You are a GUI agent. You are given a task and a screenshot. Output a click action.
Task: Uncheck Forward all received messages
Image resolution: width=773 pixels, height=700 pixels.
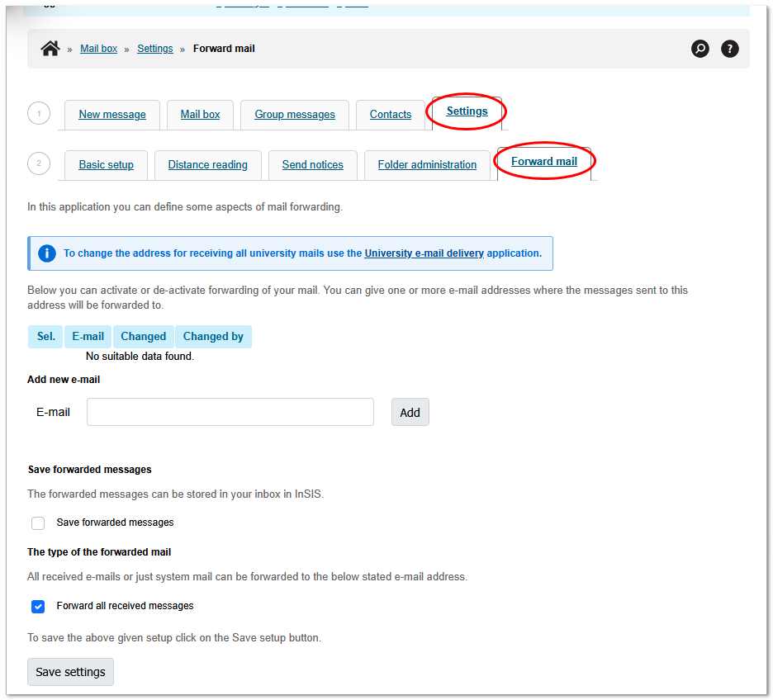pyautogui.click(x=38, y=607)
